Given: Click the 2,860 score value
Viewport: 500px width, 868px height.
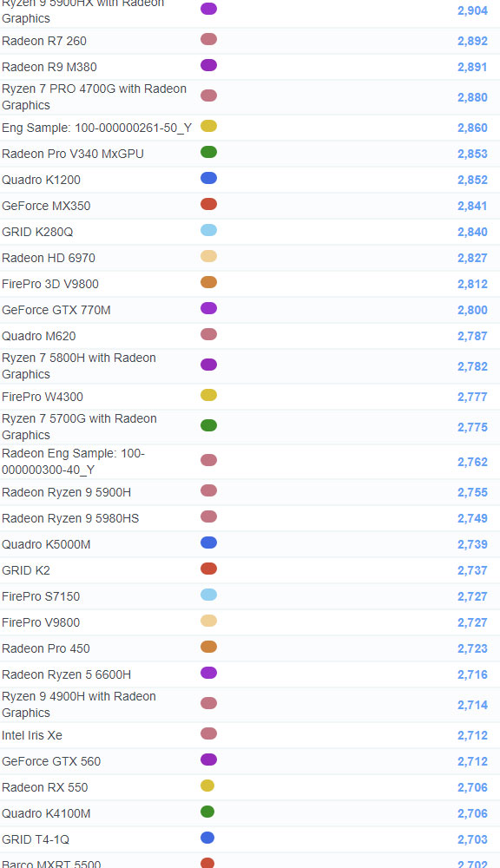Looking at the screenshot, I should click(472, 128).
